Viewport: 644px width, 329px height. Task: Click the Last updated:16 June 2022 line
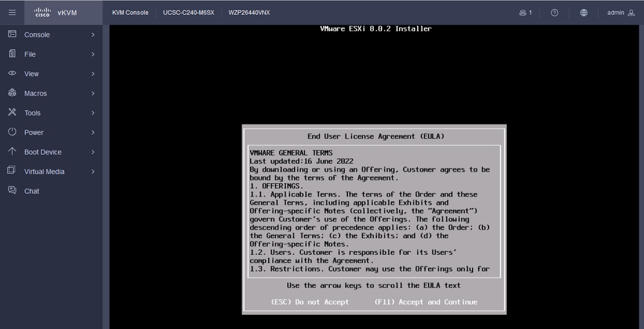pos(302,161)
